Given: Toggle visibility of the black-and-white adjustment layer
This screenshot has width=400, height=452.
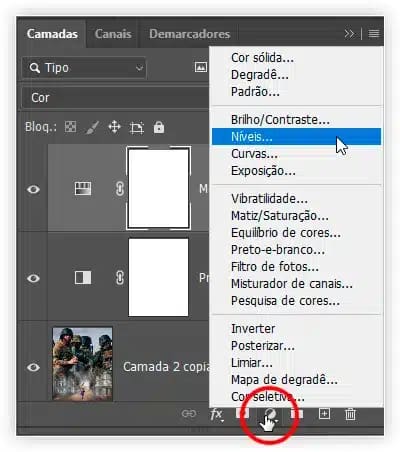Looking at the screenshot, I should coord(33,278).
